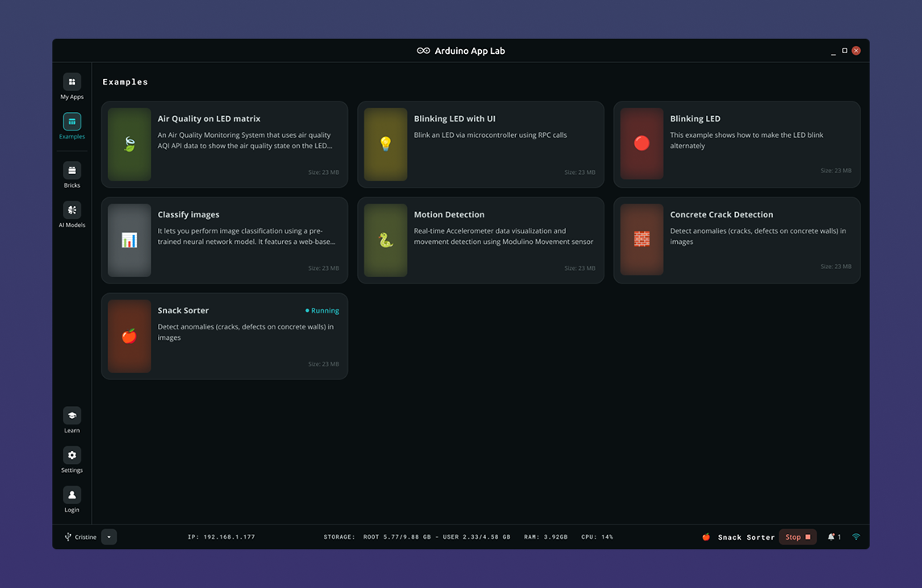This screenshot has height=588, width=922.
Task: Choose the Concrete Crack Detection example
Action: 737,240
